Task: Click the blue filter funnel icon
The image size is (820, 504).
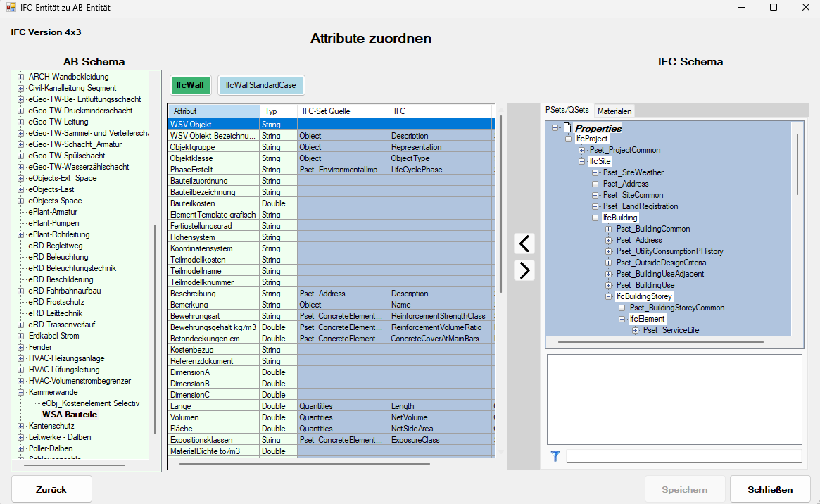Action: point(555,456)
